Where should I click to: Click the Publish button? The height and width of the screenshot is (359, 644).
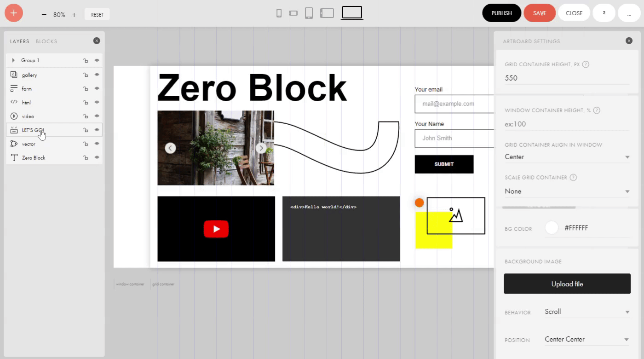(501, 13)
